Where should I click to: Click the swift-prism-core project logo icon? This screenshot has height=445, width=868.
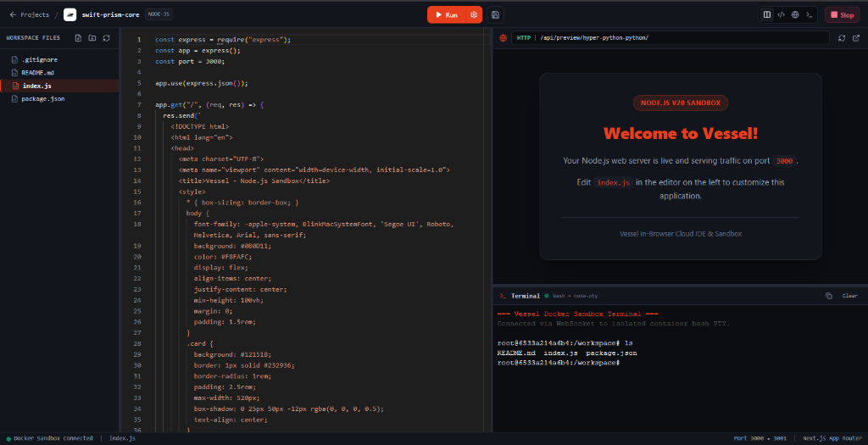[x=70, y=15]
